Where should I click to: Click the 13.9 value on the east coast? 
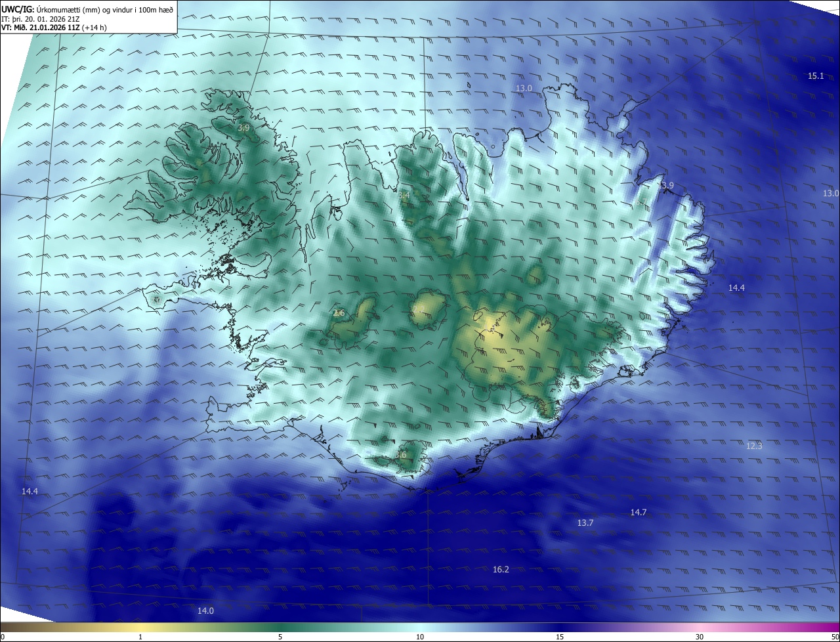pos(665,186)
